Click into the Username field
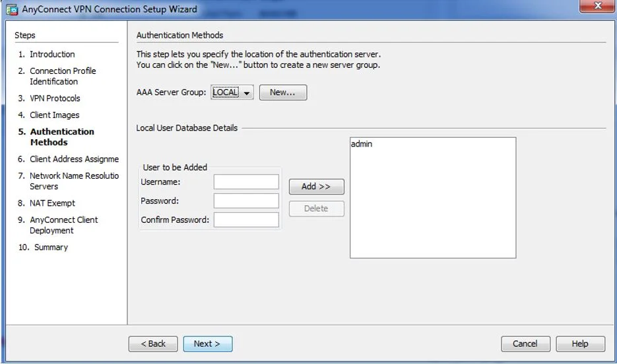617x364 pixels. (246, 181)
